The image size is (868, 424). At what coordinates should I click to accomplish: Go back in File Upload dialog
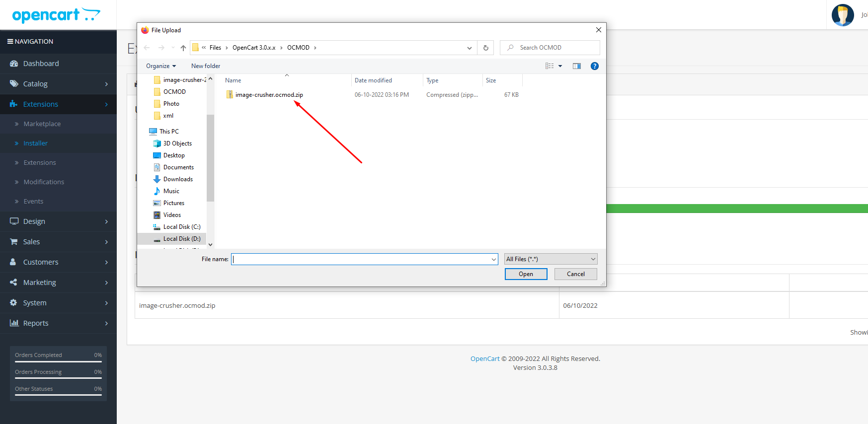pos(147,48)
